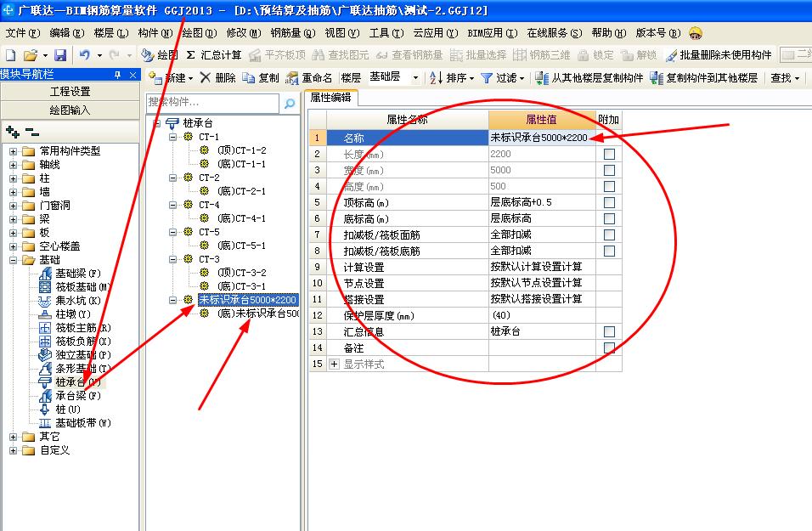Click the 重命名 rename icon
Image resolution: width=812 pixels, height=531 pixels.
point(291,78)
